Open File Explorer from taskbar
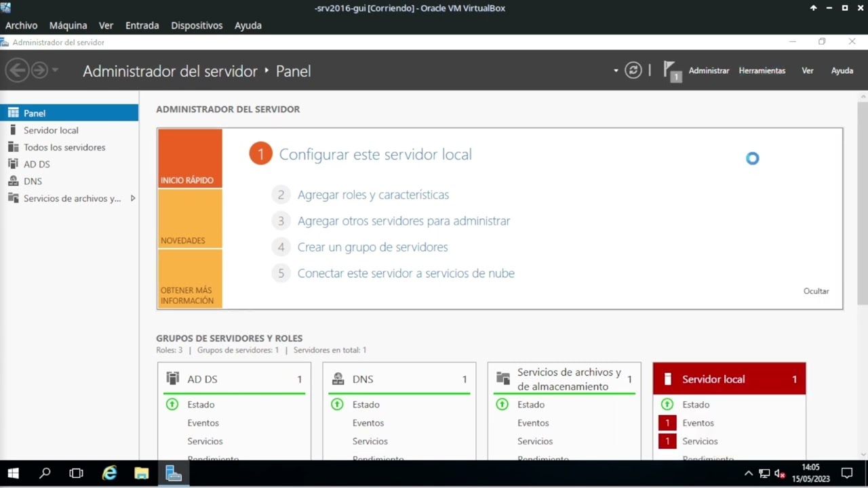Image resolution: width=868 pixels, height=488 pixels. (141, 474)
